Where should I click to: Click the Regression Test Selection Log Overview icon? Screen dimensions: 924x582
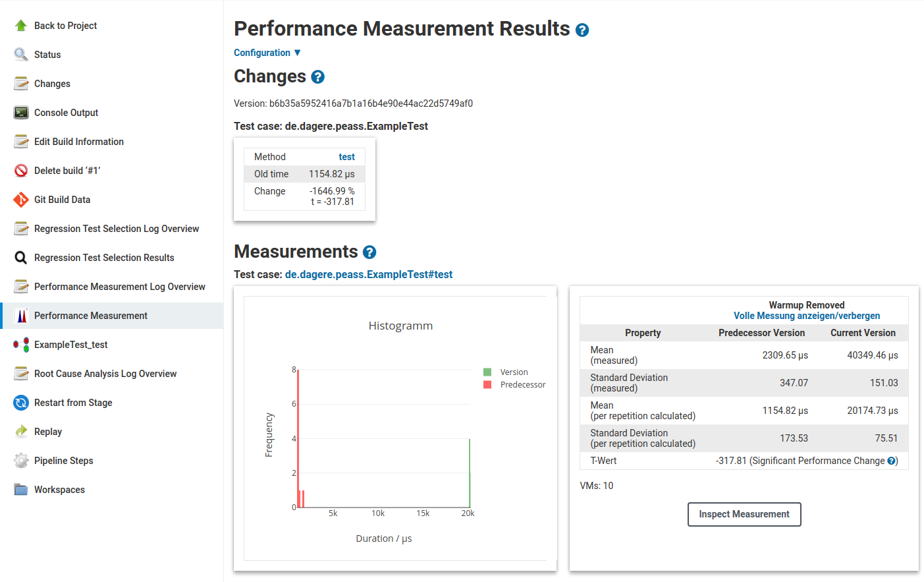click(21, 229)
